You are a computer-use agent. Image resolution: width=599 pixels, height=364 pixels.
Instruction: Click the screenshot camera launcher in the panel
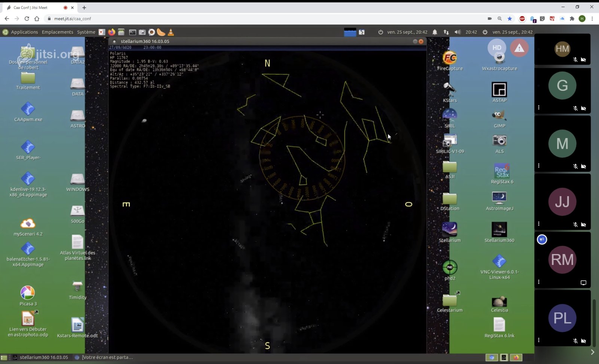point(142,32)
